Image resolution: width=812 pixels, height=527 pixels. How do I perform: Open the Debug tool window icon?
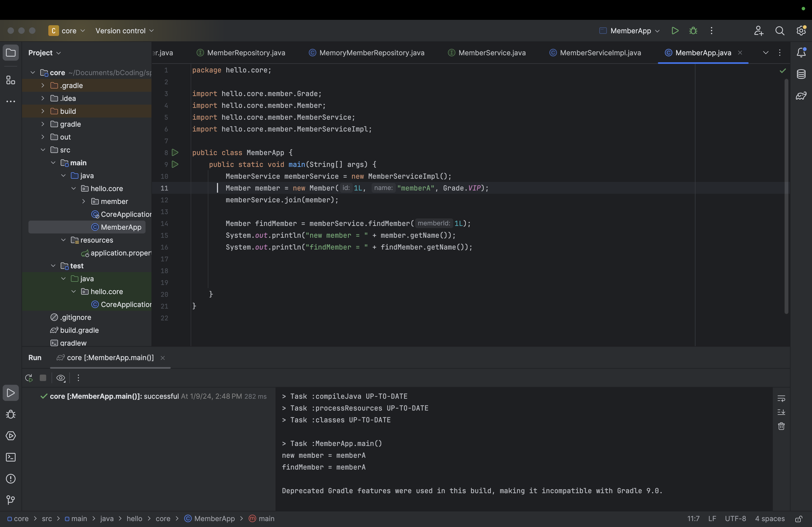(10, 414)
